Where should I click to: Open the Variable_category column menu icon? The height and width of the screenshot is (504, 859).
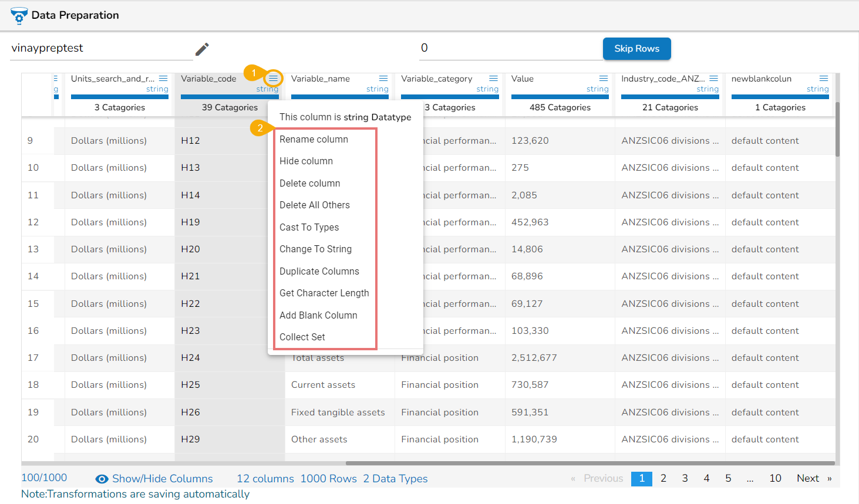493,79
